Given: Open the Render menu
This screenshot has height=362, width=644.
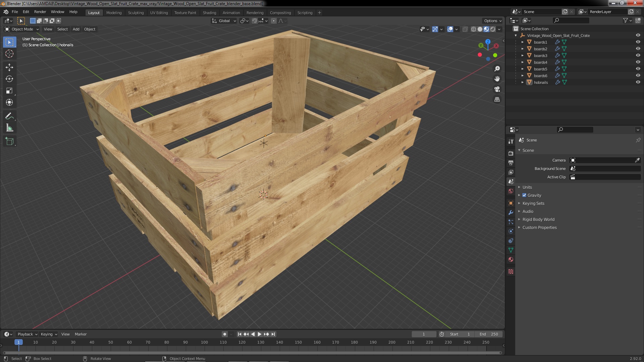Looking at the screenshot, I should coord(40,12).
